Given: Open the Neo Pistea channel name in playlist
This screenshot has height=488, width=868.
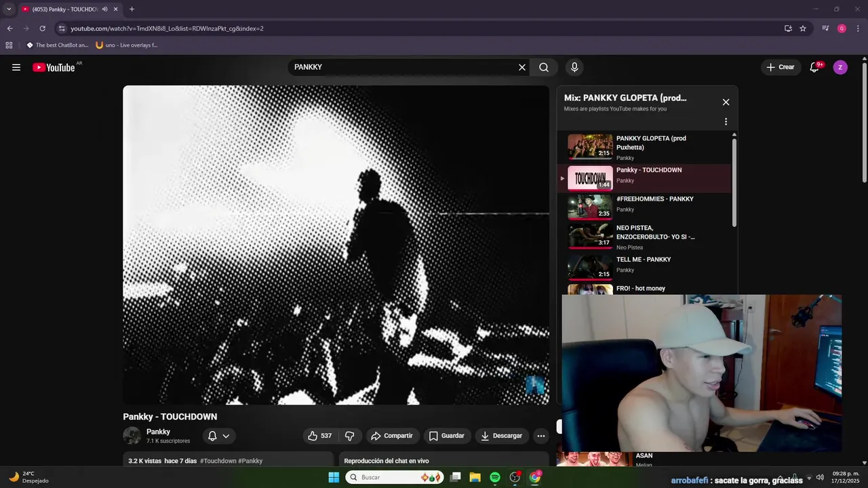Looking at the screenshot, I should coord(629,247).
